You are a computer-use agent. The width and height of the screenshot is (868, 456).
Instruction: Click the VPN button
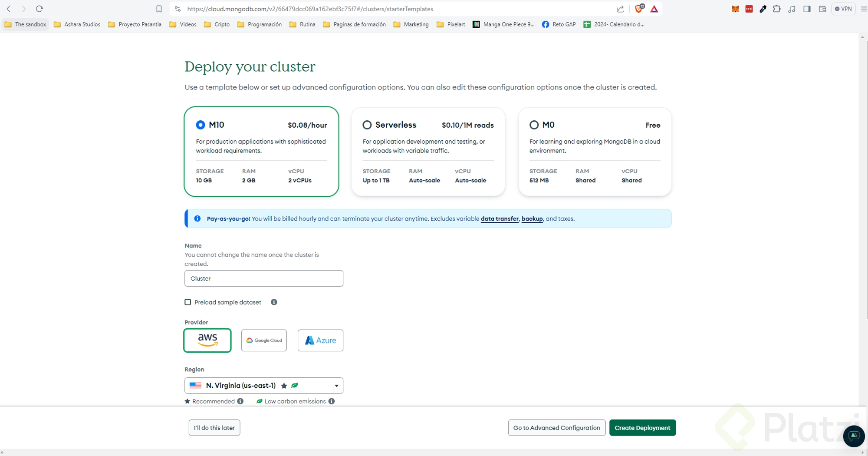(x=843, y=9)
